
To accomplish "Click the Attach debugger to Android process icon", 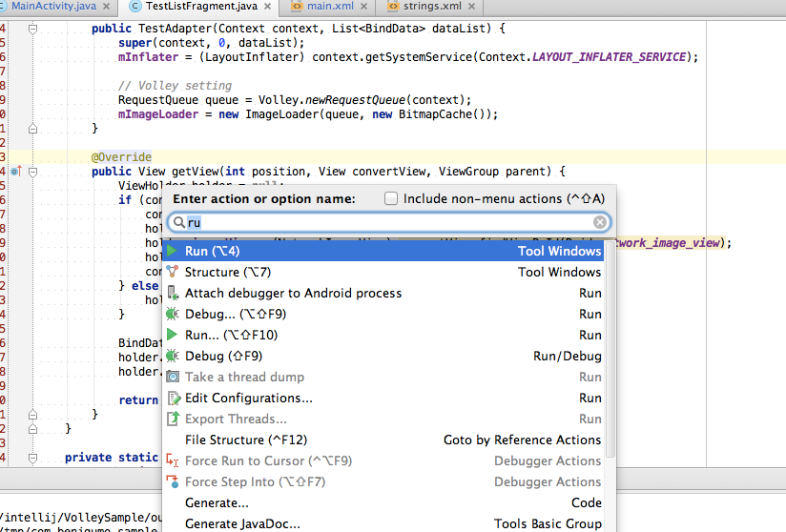I will 172,293.
